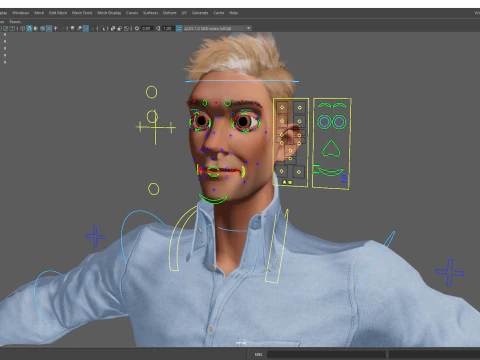
Task: Expand the ACES view transform dropdown
Action: (x=217, y=28)
